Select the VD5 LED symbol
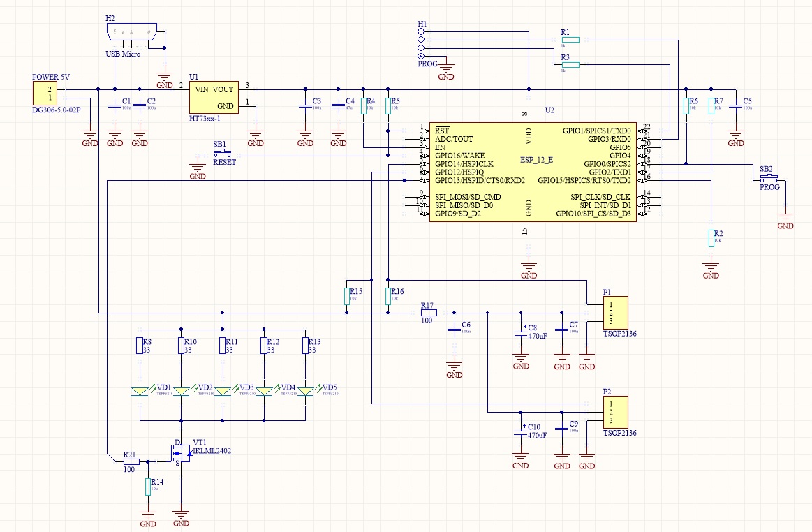This screenshot has width=812, height=532. pyautogui.click(x=306, y=392)
